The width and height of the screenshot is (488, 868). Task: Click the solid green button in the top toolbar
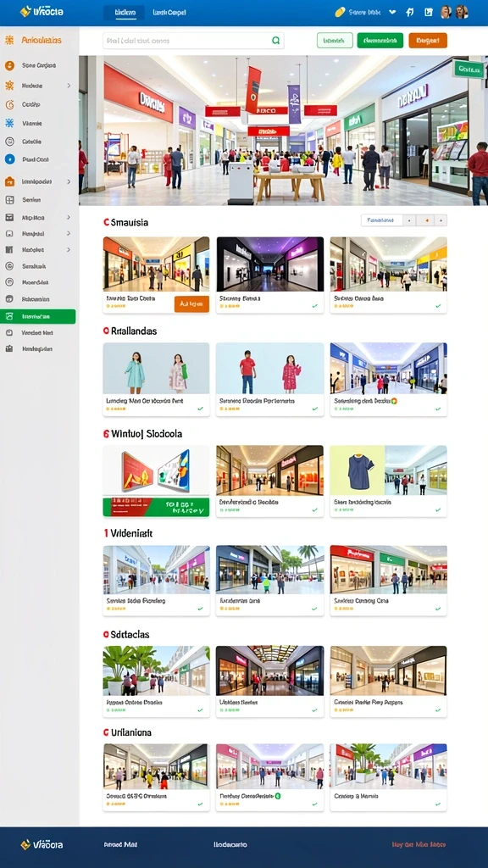(380, 41)
